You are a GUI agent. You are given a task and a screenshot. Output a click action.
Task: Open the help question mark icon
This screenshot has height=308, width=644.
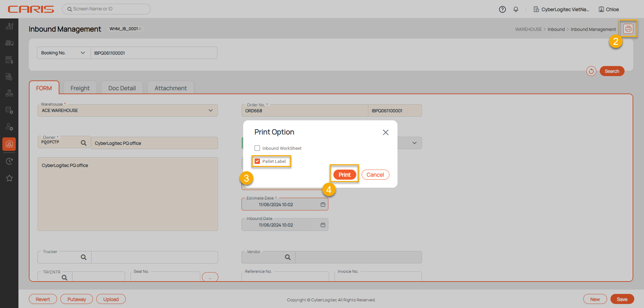click(502, 9)
